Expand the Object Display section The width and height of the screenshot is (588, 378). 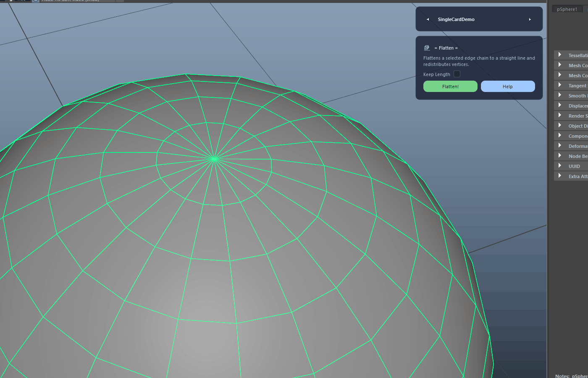571,126
